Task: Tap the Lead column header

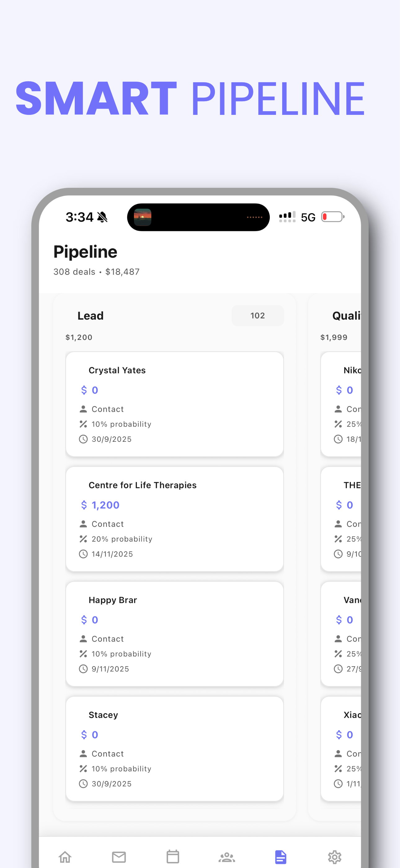Action: [90, 315]
